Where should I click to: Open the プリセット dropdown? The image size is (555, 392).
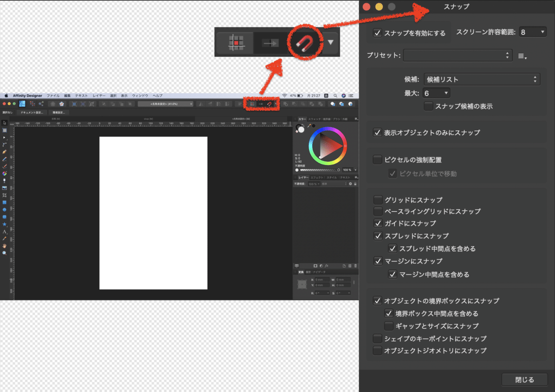pos(458,55)
